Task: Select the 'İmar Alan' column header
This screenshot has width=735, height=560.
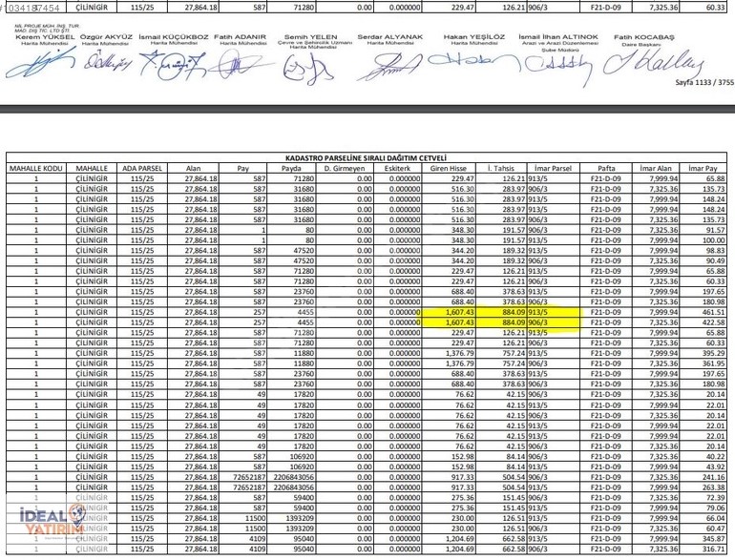Action: 656,168
